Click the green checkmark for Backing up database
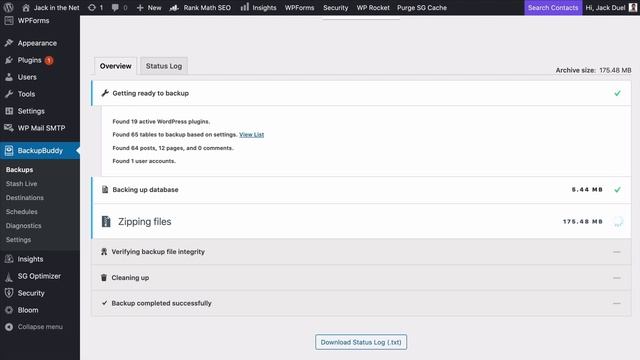This screenshot has height=360, width=640. 618,189
